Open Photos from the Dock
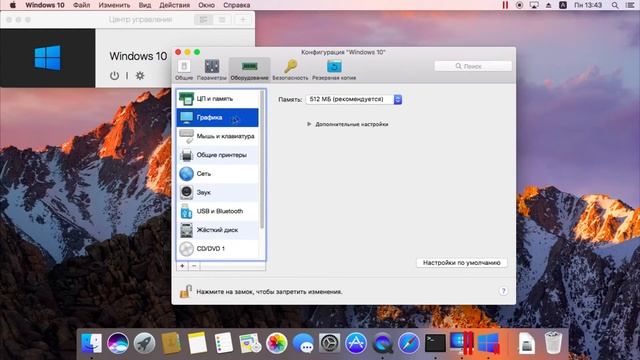Screen dimensions: 640x360 coord(277,343)
